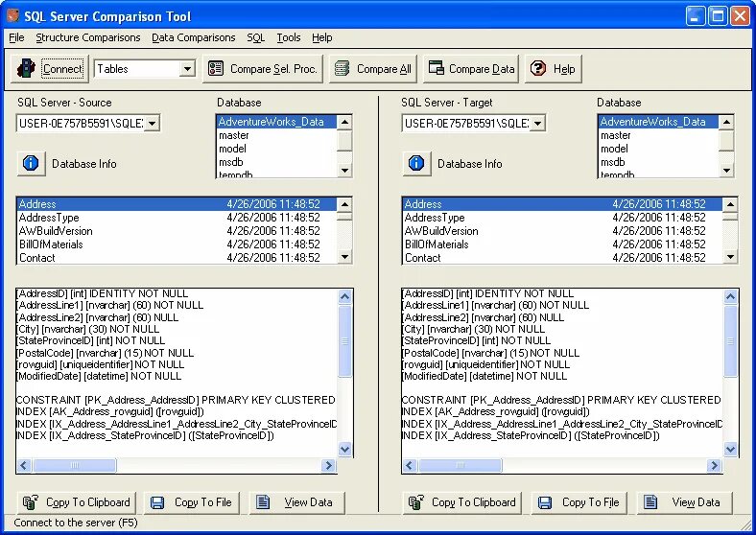Click source AddressLine1 column definition line
756x535 pixels.
[x=110, y=305]
